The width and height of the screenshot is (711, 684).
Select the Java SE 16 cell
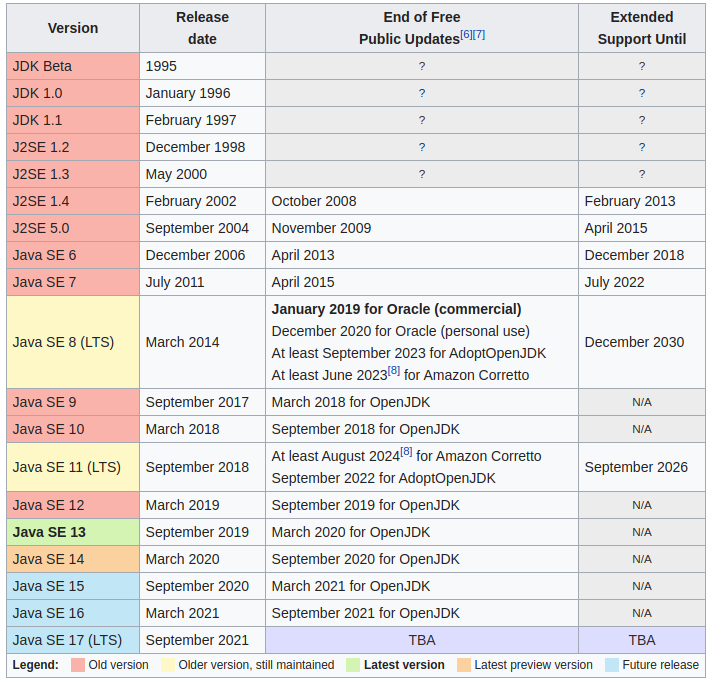click(x=73, y=613)
